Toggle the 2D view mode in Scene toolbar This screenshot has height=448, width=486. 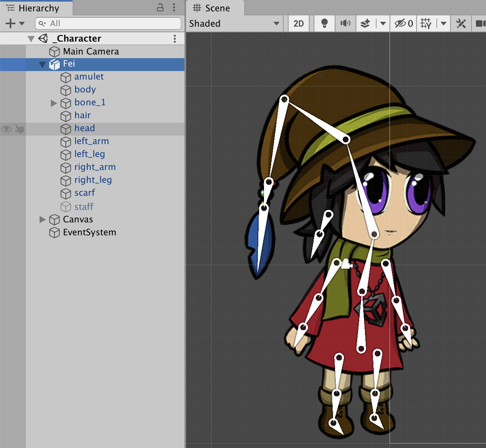pos(298,23)
